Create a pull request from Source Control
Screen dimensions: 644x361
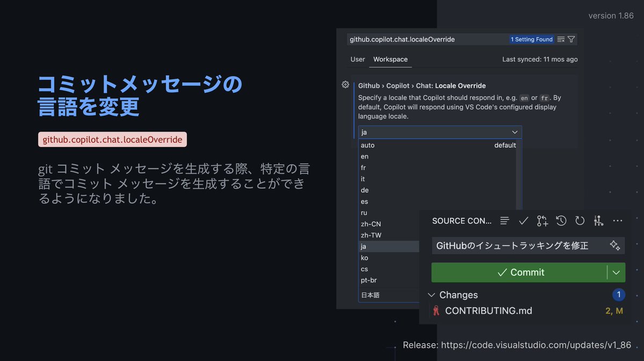[542, 220]
